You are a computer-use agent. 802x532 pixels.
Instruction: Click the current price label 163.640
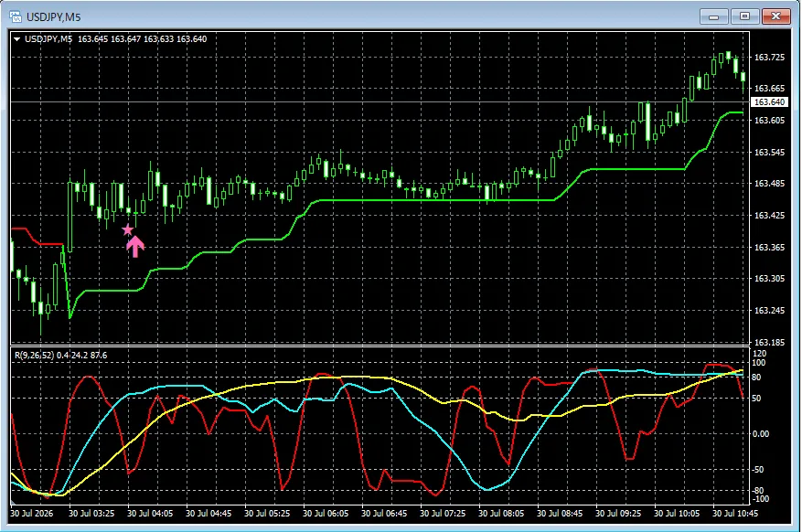pos(769,102)
